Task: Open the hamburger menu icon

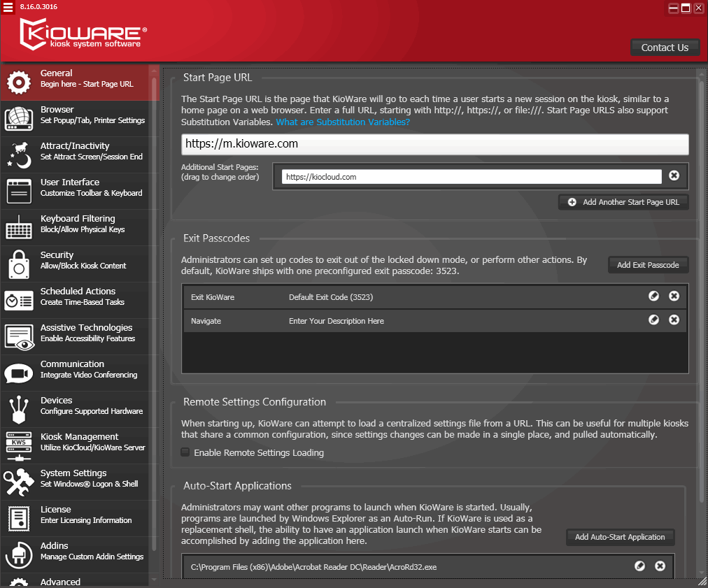Action: (x=8, y=7)
